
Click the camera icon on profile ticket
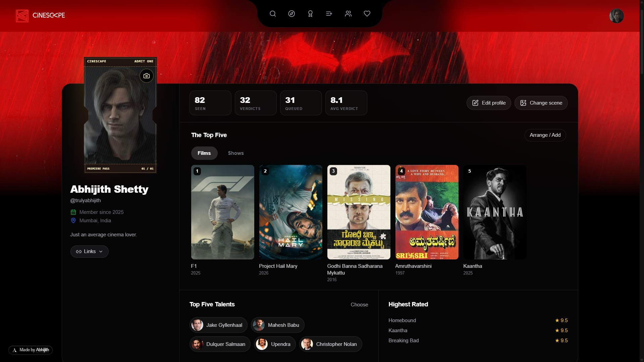(147, 76)
